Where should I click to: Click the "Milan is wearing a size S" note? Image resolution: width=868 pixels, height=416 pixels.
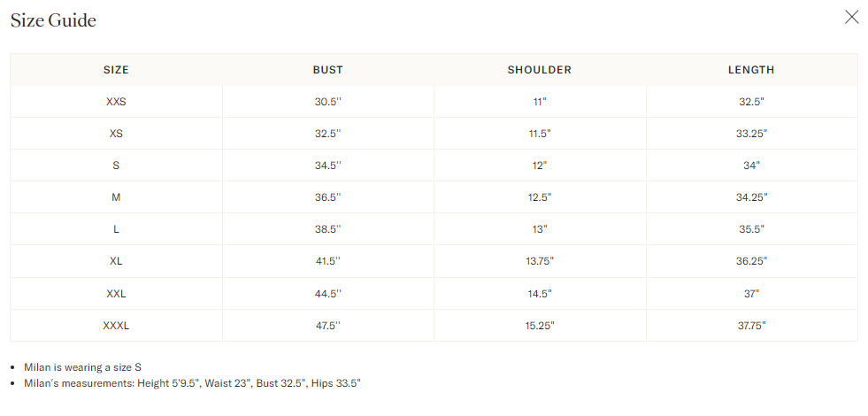[83, 367]
